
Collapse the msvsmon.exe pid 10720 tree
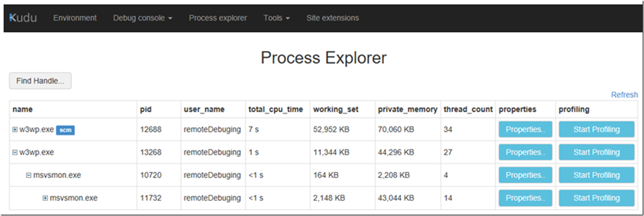pos(29,175)
